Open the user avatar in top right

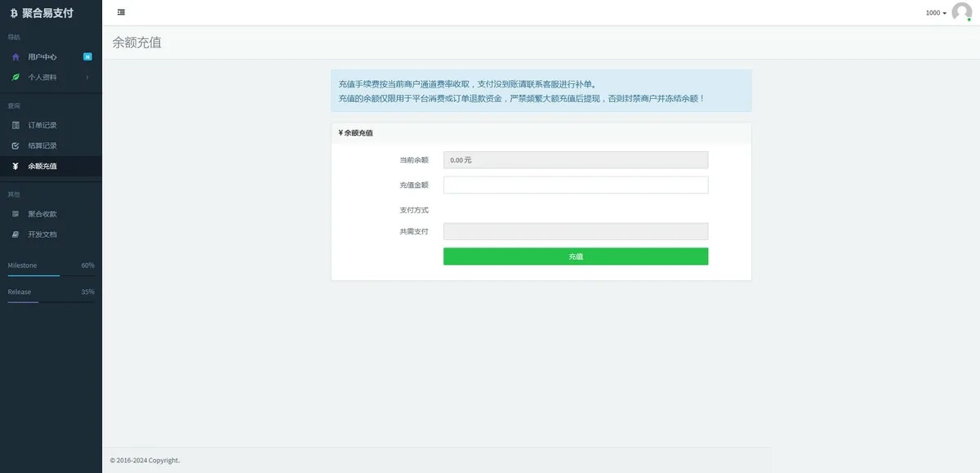[962, 12]
